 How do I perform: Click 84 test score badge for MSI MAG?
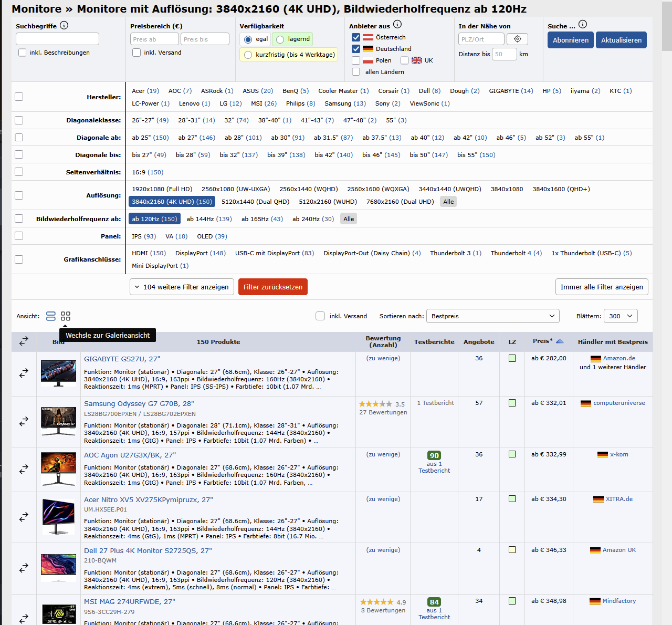pyautogui.click(x=434, y=602)
